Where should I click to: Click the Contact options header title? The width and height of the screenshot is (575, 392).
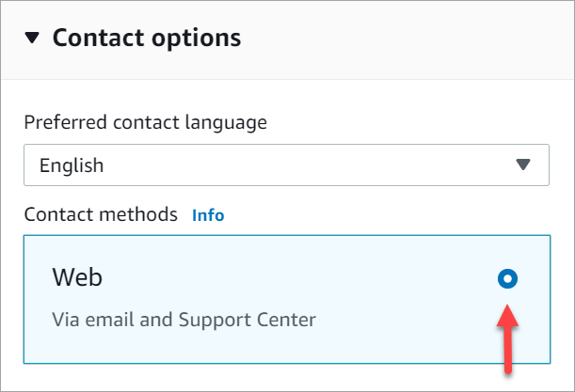(147, 39)
